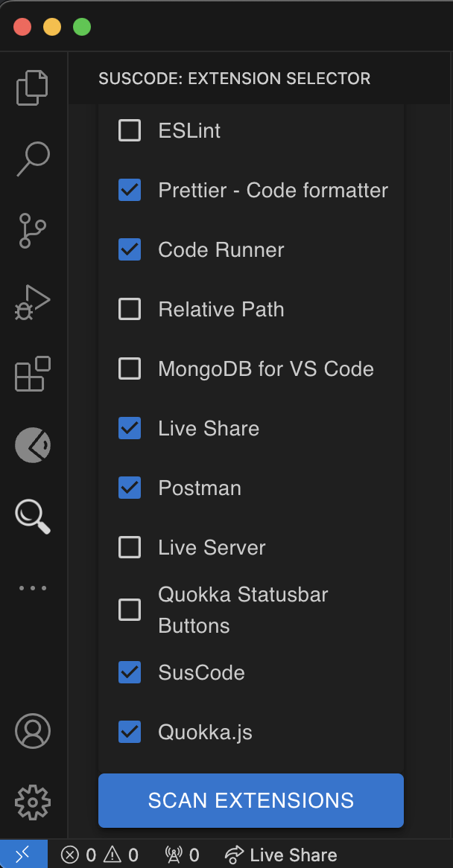
Task: Check the Live Server checkbox
Action: [130, 547]
